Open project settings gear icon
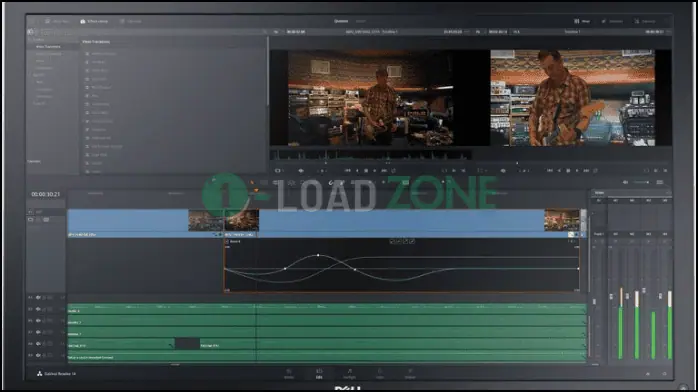 click(x=664, y=374)
